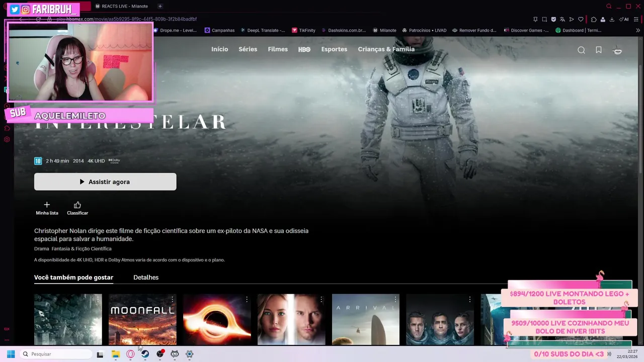Open the Moonfall movie thumbnail
The height and width of the screenshot is (362, 644).
[x=142, y=319]
